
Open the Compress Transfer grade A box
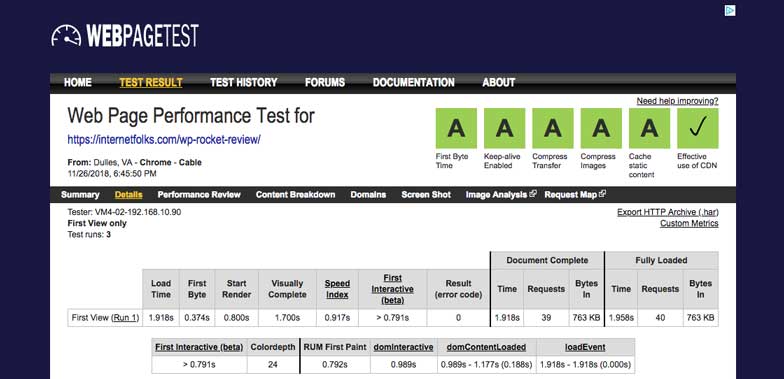pos(552,128)
